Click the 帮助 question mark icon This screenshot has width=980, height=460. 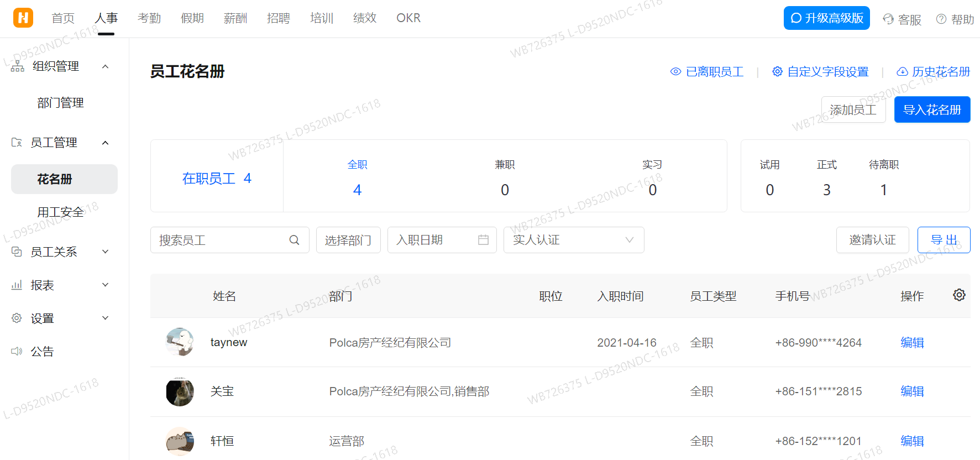click(941, 19)
